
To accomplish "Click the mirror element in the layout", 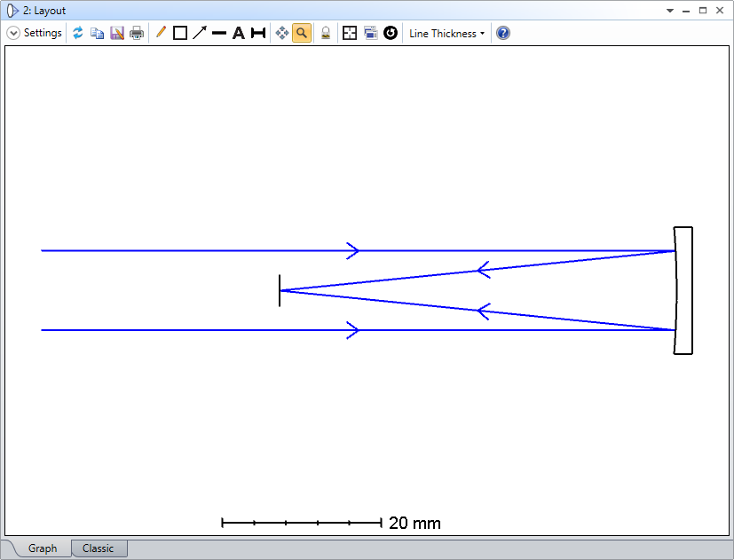I will point(683,290).
